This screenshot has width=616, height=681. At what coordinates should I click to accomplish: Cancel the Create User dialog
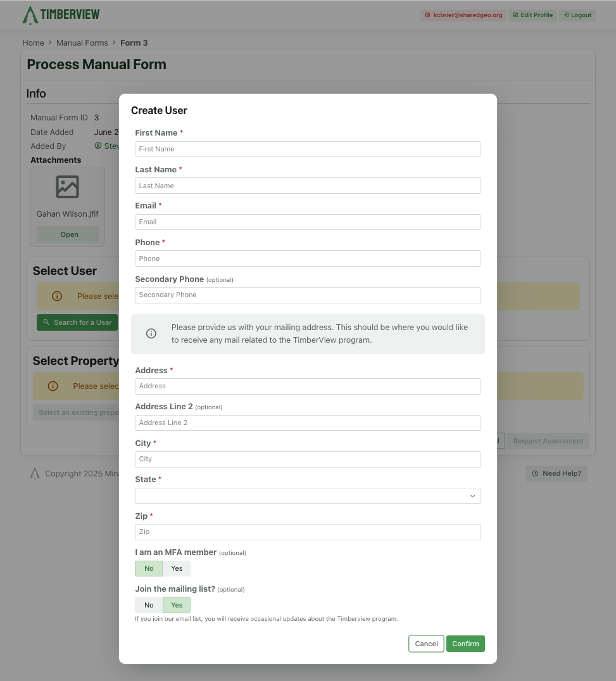pyautogui.click(x=426, y=644)
